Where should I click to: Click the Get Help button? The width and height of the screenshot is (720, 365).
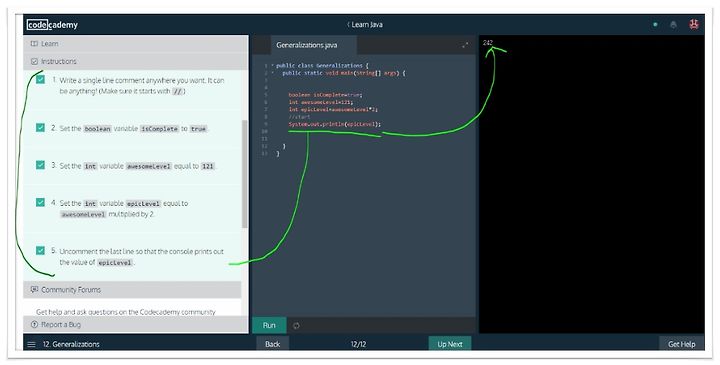(681, 344)
